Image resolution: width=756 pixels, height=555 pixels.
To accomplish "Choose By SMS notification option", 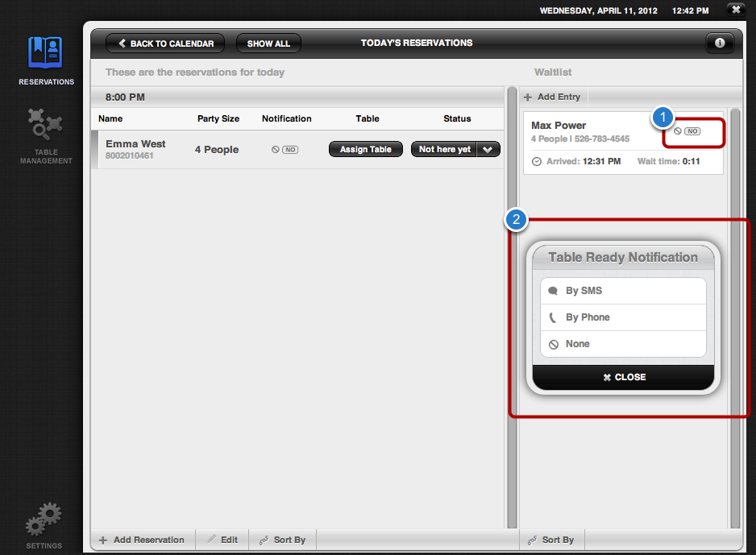I will pyautogui.click(x=623, y=291).
